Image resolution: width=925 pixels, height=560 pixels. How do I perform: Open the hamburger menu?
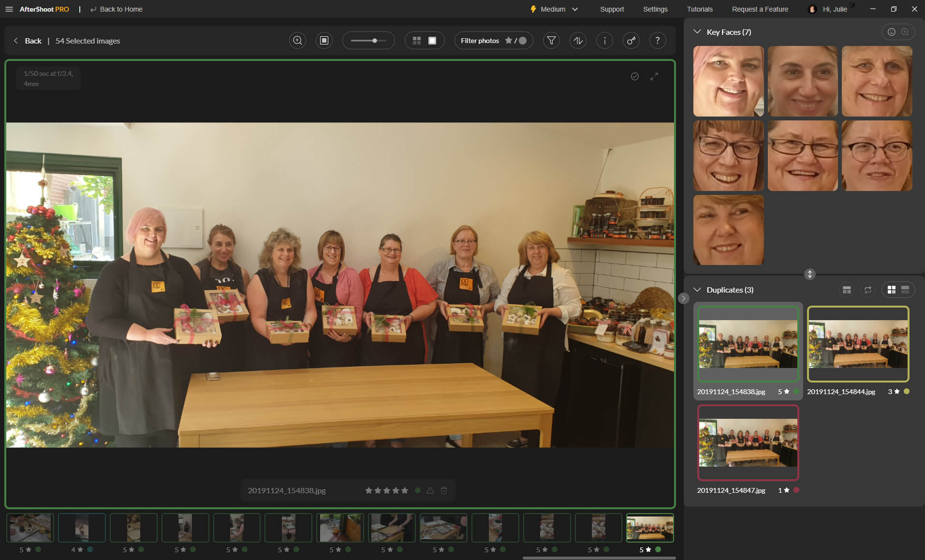pos(9,9)
